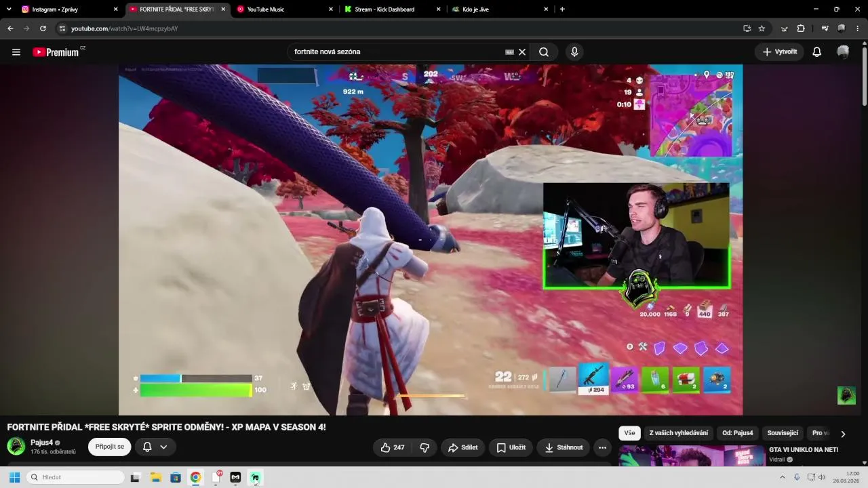Open Chrome from the taskbar

(195, 477)
